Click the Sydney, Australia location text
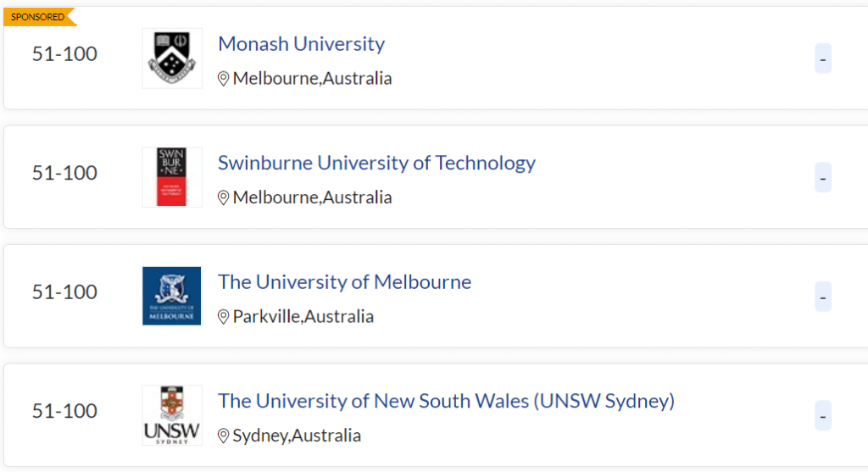Screen dimensions: 868x472 click(x=297, y=436)
